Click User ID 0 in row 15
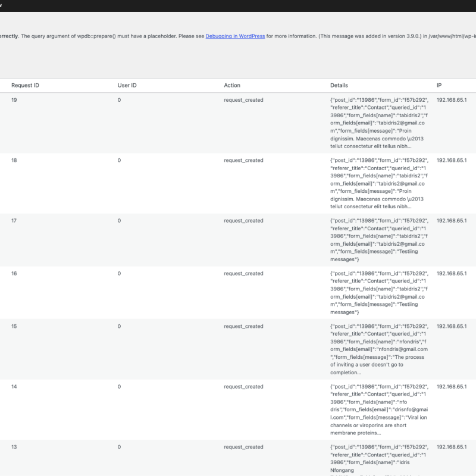This screenshot has height=476, width=476. click(120, 326)
